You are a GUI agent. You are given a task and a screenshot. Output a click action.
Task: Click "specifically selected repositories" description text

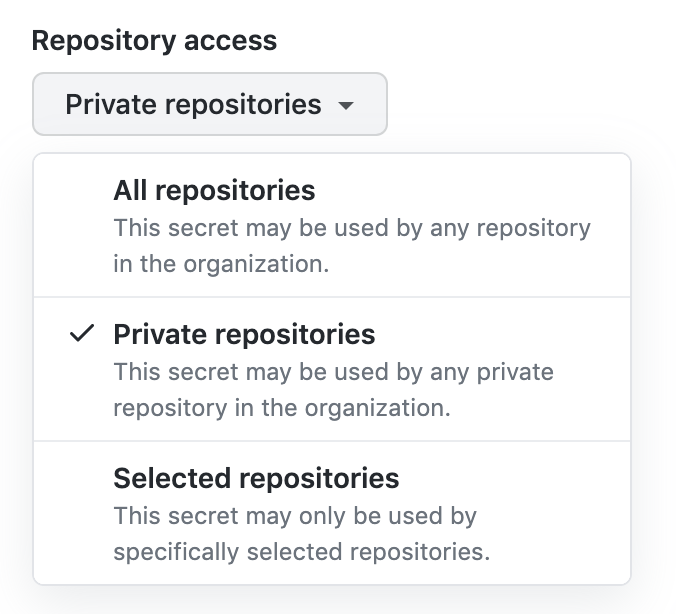coord(300,551)
